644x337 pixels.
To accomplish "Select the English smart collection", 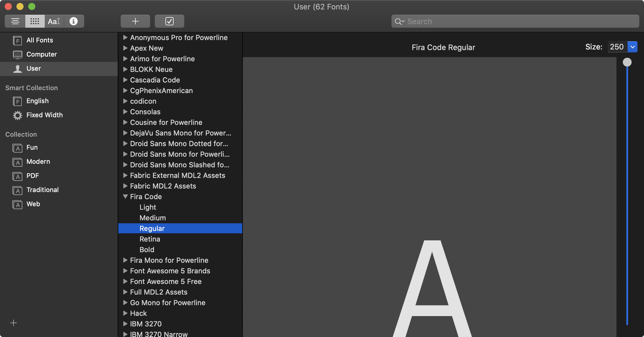I will [37, 101].
